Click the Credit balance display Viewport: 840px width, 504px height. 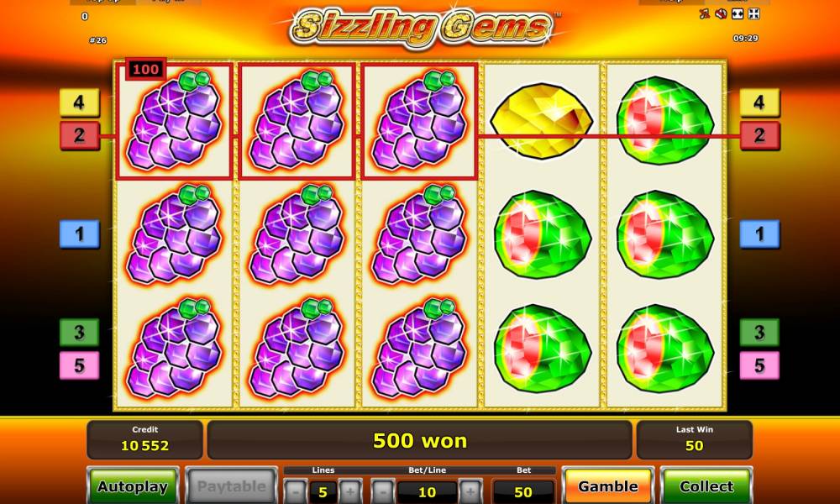click(144, 439)
